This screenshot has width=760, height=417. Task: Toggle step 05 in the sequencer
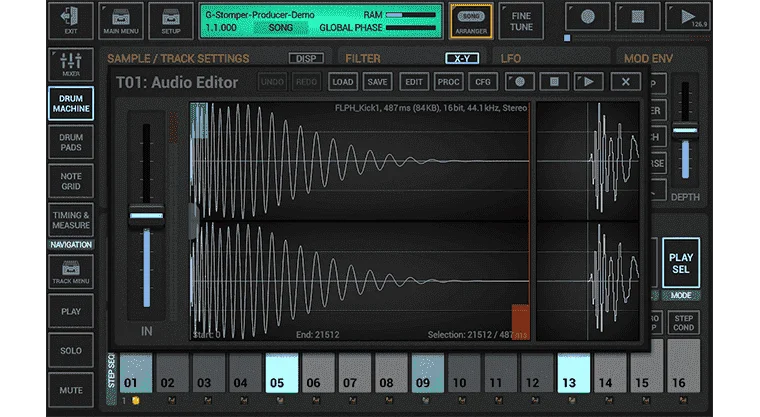tap(282, 372)
